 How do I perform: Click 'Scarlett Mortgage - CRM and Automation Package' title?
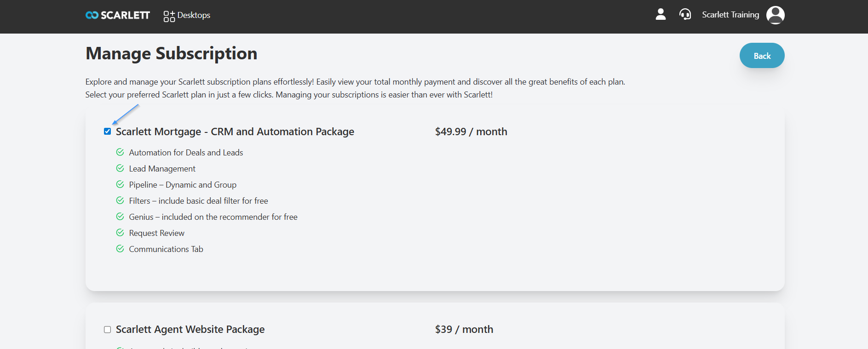pyautogui.click(x=235, y=132)
